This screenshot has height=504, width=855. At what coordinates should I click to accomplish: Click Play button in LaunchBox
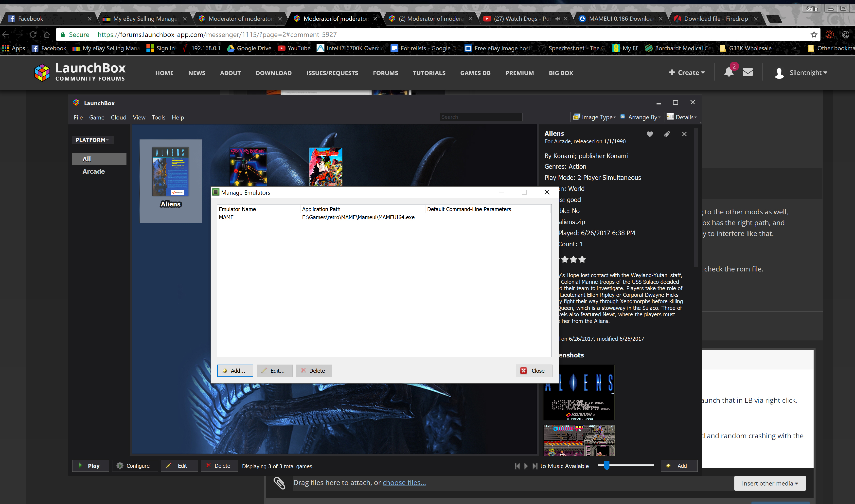pos(90,466)
